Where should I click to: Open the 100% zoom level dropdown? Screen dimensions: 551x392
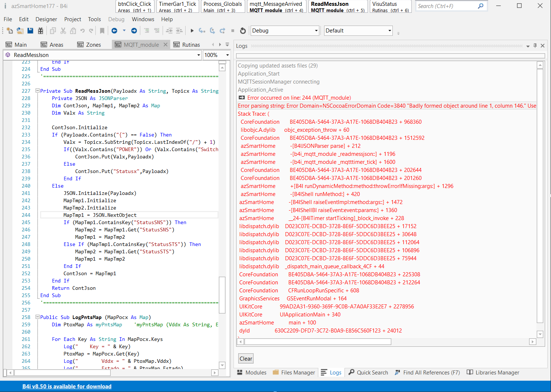[x=227, y=55]
